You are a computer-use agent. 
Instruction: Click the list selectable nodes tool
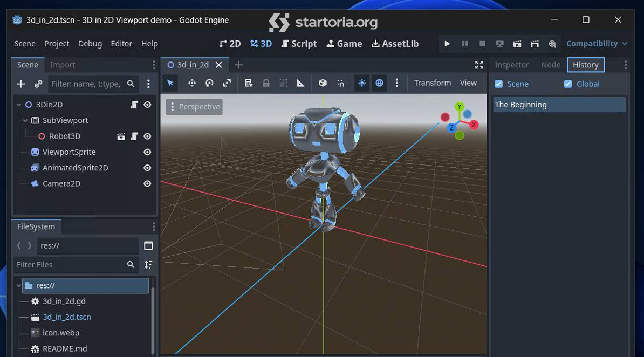click(x=249, y=83)
